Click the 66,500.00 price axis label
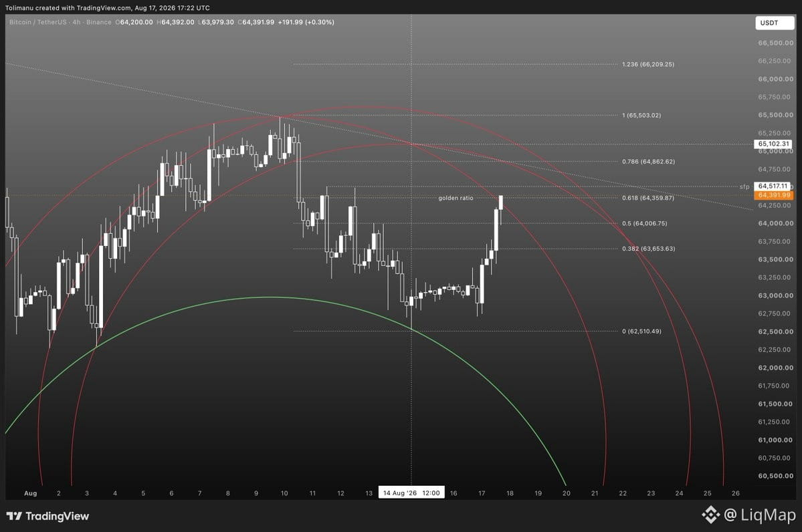Viewport: 802px width, 532px height. click(x=775, y=43)
